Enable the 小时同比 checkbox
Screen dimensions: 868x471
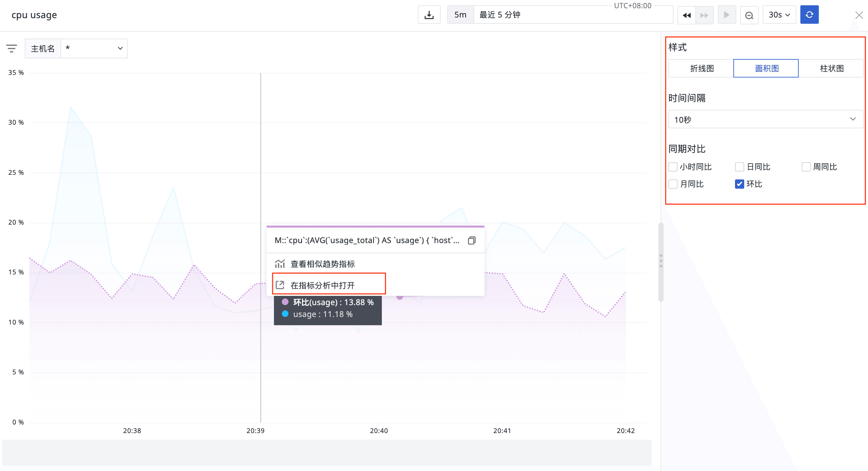tap(673, 167)
